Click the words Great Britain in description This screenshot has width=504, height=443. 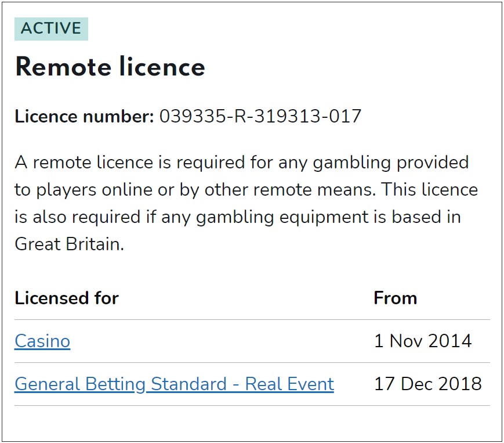pos(69,244)
